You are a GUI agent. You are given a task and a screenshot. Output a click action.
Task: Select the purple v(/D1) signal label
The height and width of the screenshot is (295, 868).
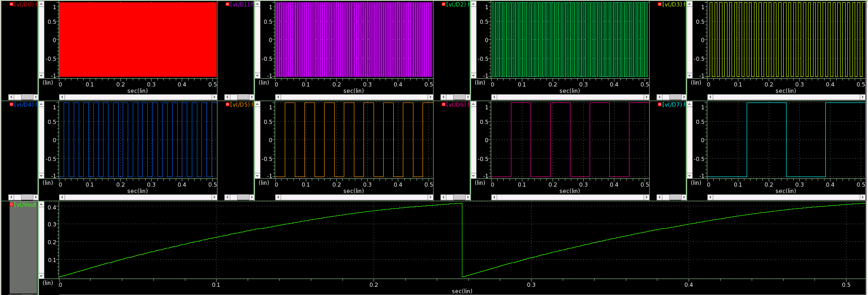pyautogui.click(x=241, y=4)
